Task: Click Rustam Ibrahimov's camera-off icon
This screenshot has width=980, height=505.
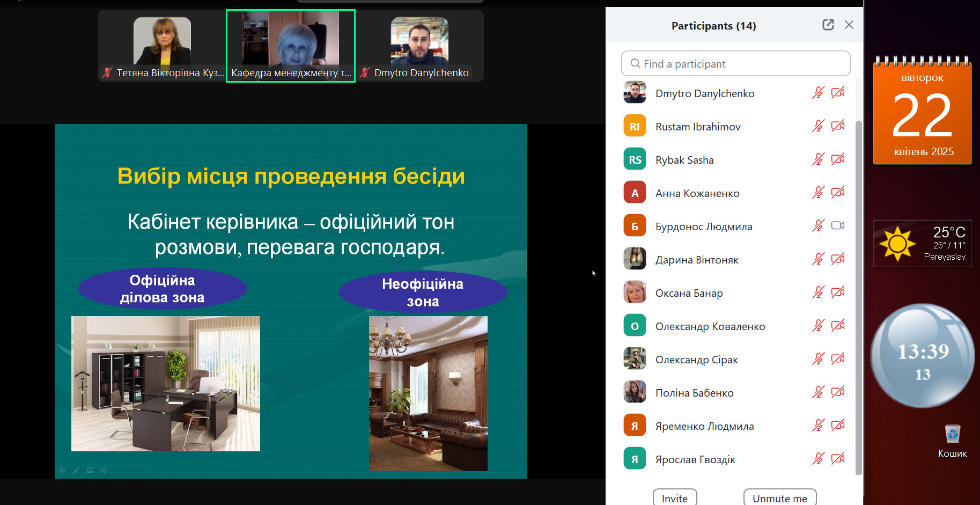Action: pyautogui.click(x=838, y=126)
